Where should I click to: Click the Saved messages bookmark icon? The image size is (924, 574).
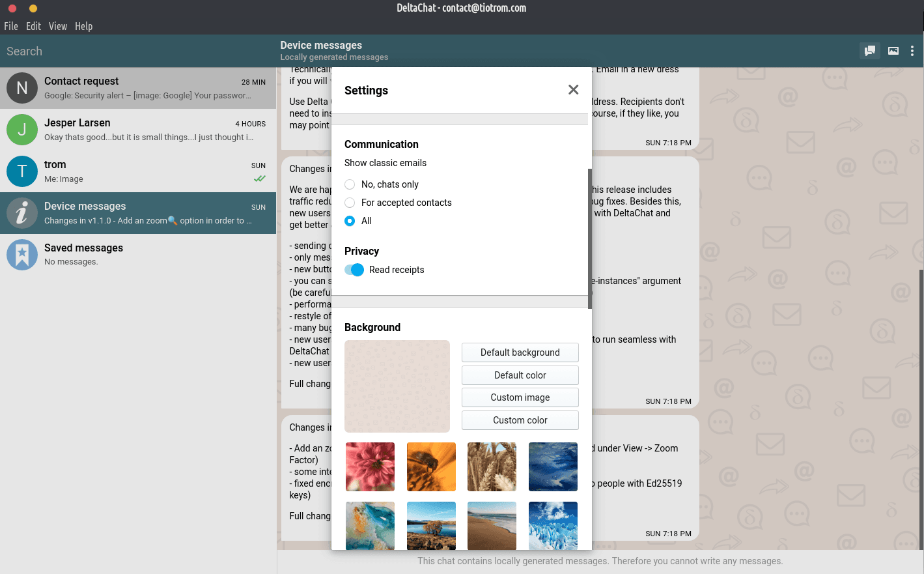(22, 255)
